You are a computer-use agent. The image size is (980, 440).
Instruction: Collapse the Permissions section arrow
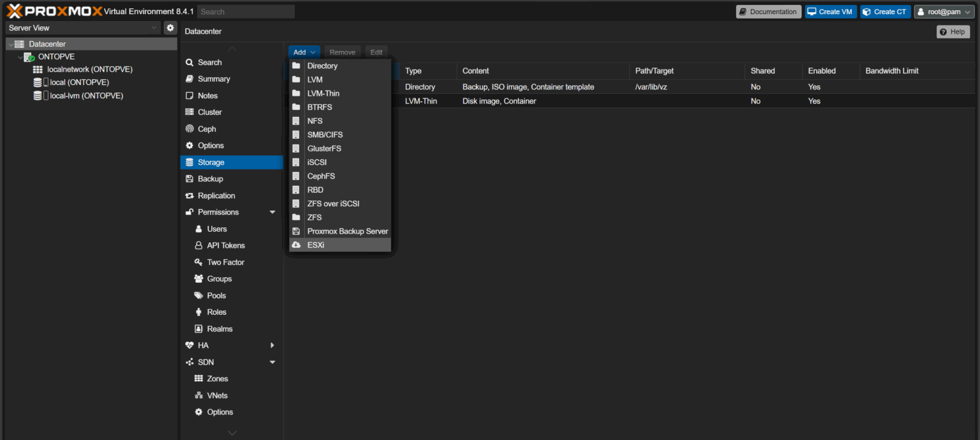(272, 212)
